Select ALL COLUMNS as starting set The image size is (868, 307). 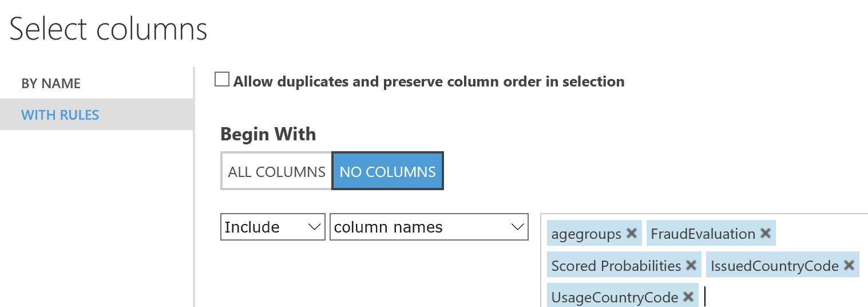click(x=276, y=171)
